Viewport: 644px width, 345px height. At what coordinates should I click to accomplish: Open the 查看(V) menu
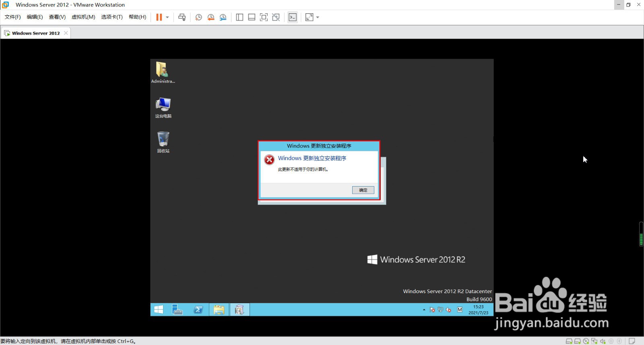(57, 17)
